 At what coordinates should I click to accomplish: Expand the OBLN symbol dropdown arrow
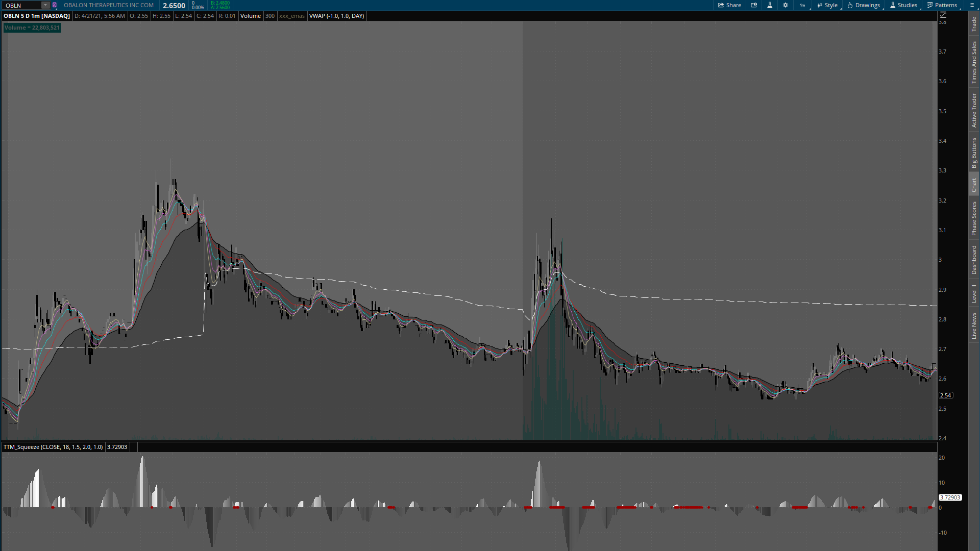(x=45, y=5)
